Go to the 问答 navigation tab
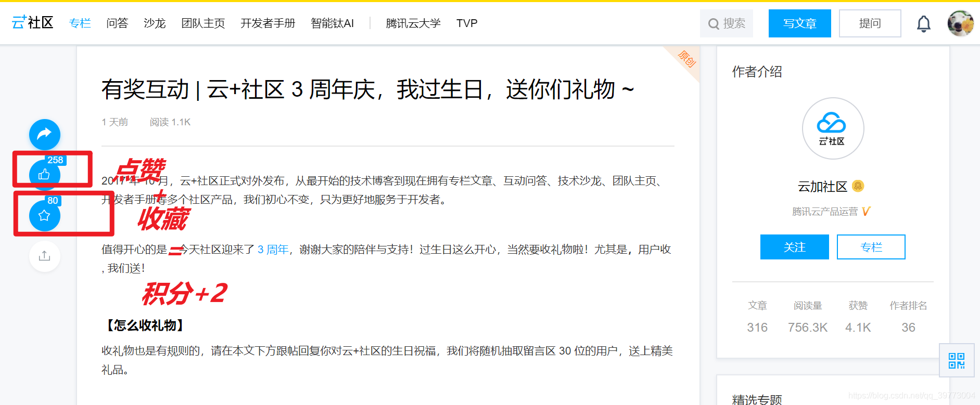980x405 pixels. (117, 23)
